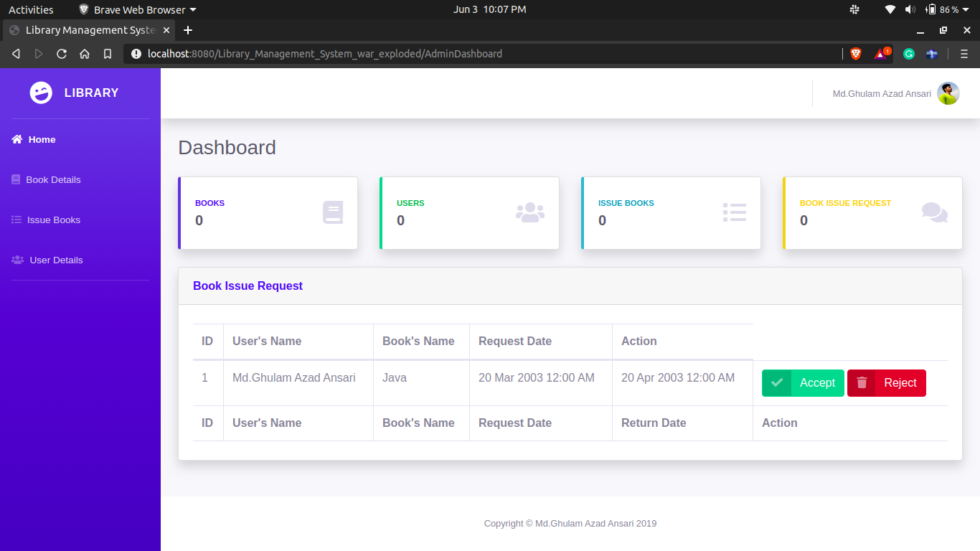
Task: Click the BOOK ISSUE REQUEST card label
Action: [x=845, y=203]
